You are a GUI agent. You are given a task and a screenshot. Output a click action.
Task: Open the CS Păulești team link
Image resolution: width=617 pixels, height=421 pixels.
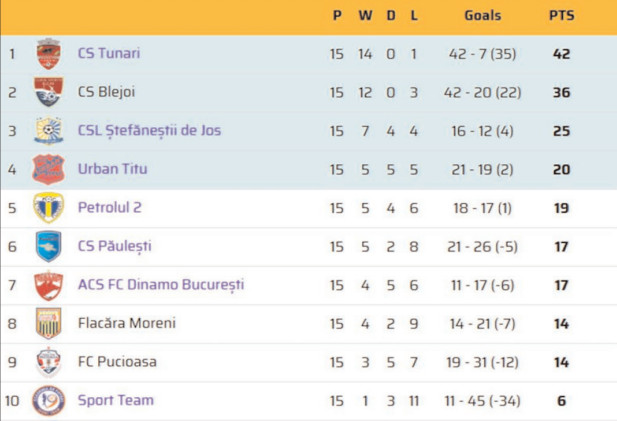(114, 246)
